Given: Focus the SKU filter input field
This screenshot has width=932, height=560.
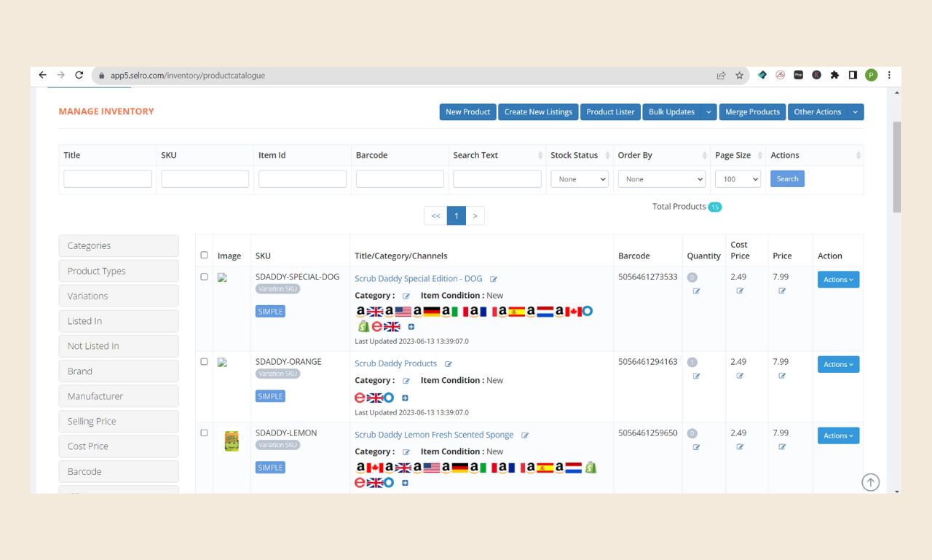Looking at the screenshot, I should pos(205,179).
